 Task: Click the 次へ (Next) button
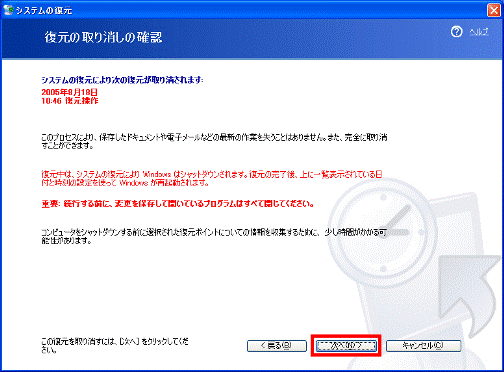pos(346,346)
